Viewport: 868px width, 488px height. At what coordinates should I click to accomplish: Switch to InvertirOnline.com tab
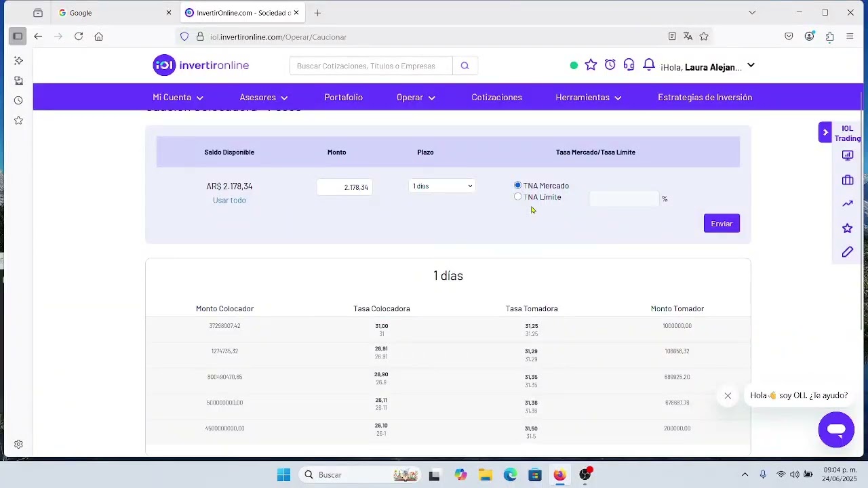(243, 13)
